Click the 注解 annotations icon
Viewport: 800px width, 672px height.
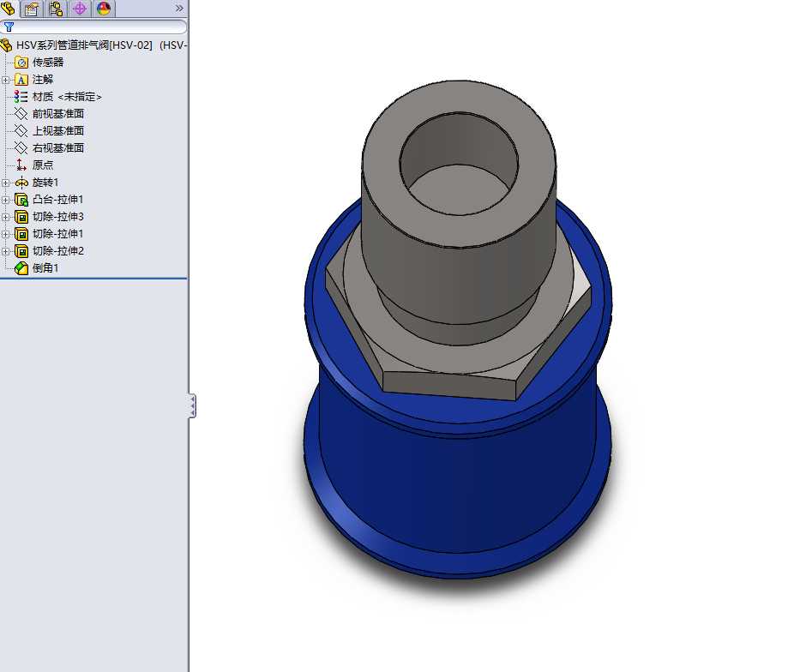(x=21, y=80)
